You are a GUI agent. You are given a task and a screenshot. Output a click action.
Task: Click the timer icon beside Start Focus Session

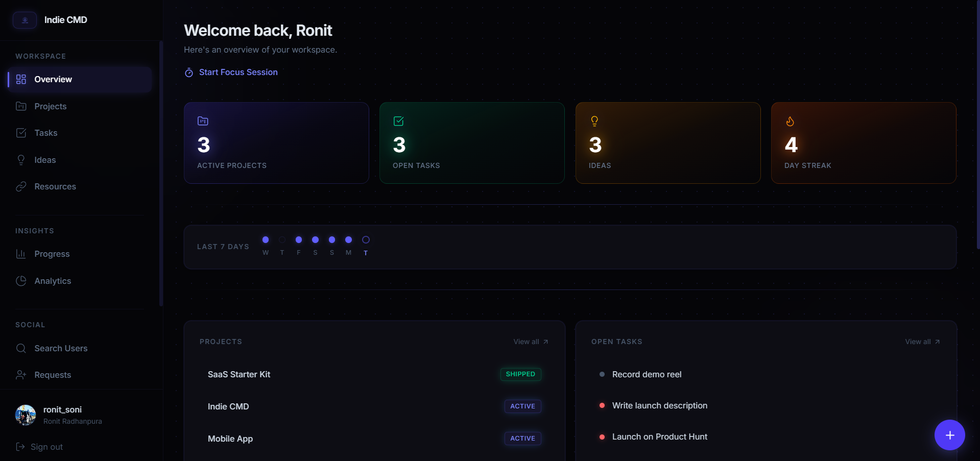pos(189,72)
